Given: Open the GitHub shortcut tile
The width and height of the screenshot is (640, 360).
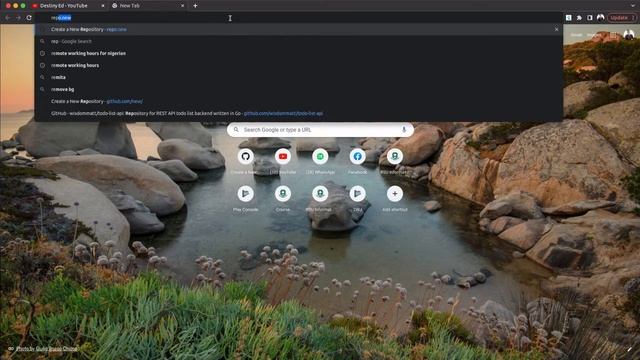Looking at the screenshot, I should coord(245,157).
